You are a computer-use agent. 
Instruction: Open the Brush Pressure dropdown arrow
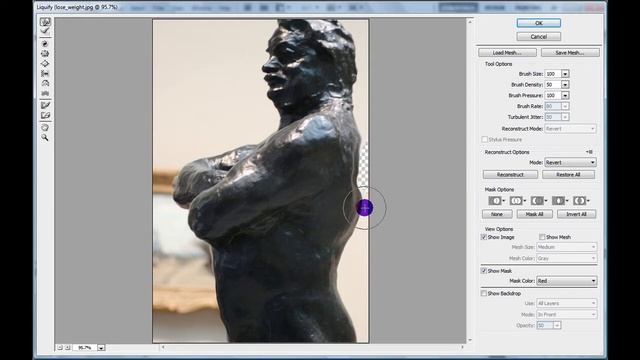point(565,95)
